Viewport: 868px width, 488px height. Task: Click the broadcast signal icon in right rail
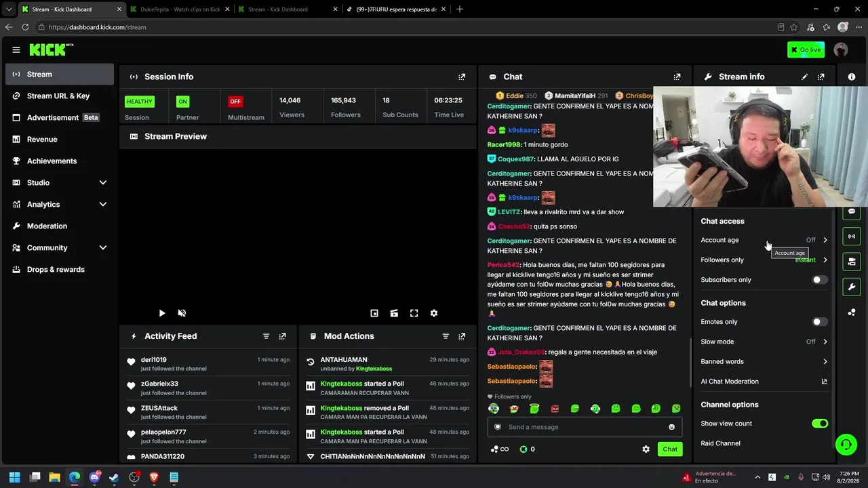(x=852, y=236)
